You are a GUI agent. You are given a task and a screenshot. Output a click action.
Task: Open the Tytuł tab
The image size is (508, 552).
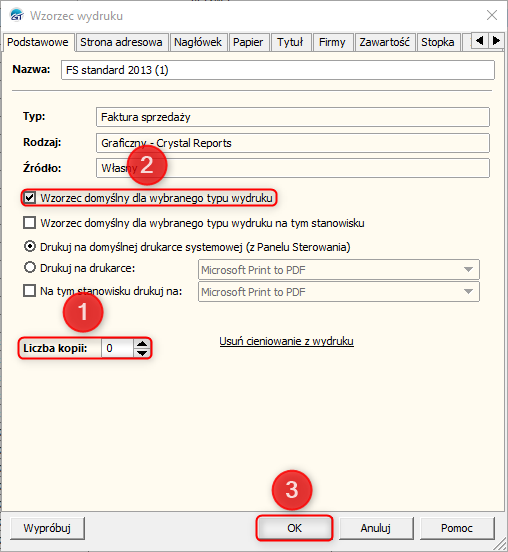[x=290, y=42]
